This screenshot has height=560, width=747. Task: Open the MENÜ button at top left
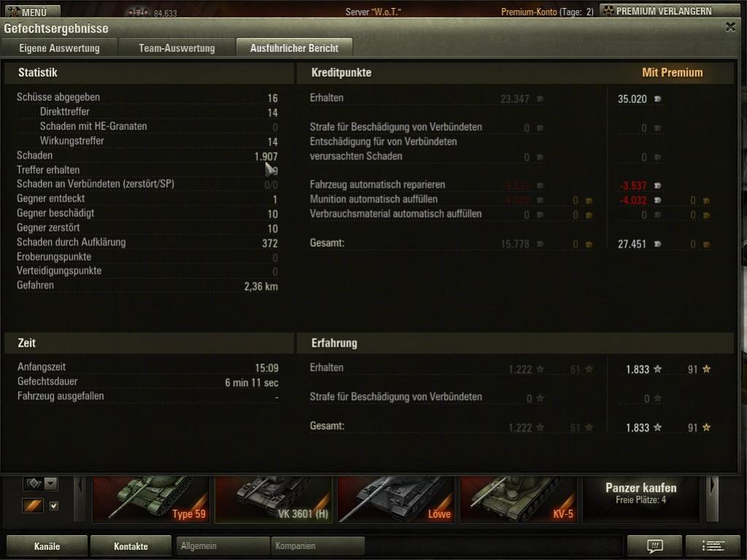pos(32,12)
